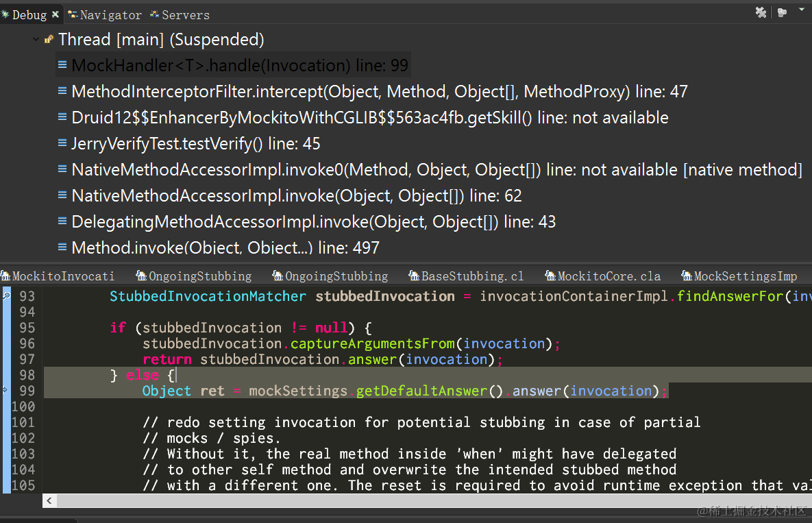Click line number 98 in gutter

27,375
